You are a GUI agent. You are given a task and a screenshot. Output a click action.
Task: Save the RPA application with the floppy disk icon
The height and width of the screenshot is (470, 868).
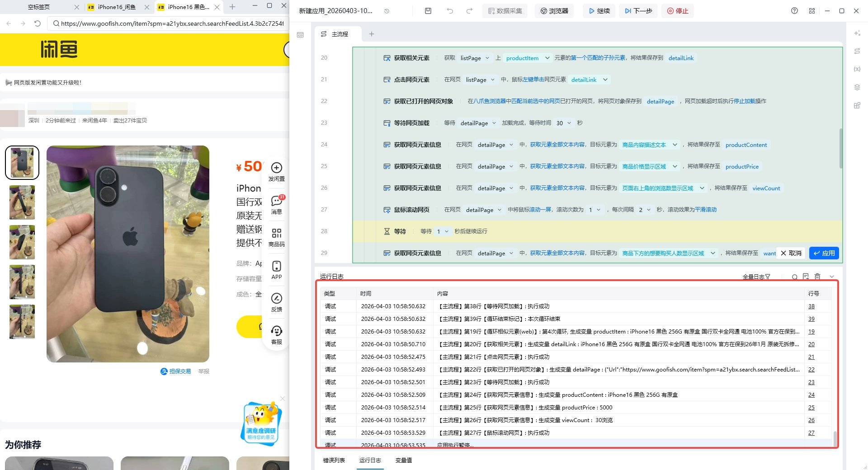428,11
